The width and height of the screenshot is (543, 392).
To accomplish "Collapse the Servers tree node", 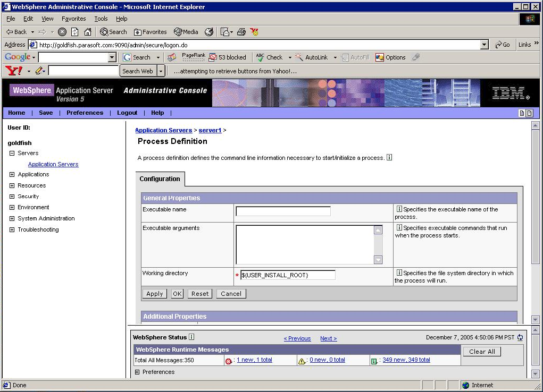I will point(12,153).
